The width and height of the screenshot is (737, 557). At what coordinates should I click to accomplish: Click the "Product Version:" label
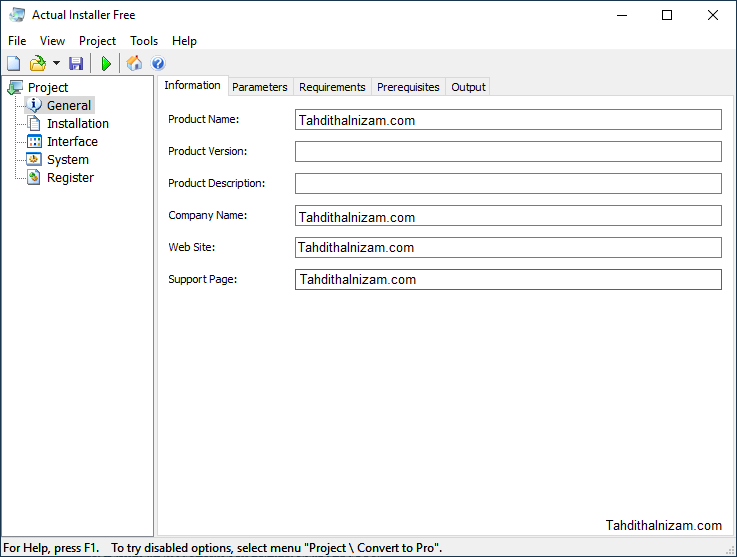(x=208, y=151)
